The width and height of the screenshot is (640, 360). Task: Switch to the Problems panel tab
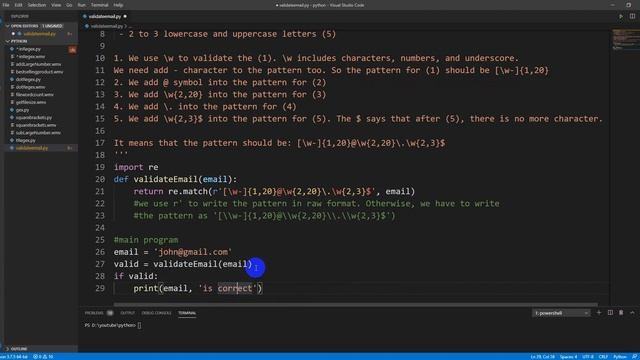(x=94, y=313)
